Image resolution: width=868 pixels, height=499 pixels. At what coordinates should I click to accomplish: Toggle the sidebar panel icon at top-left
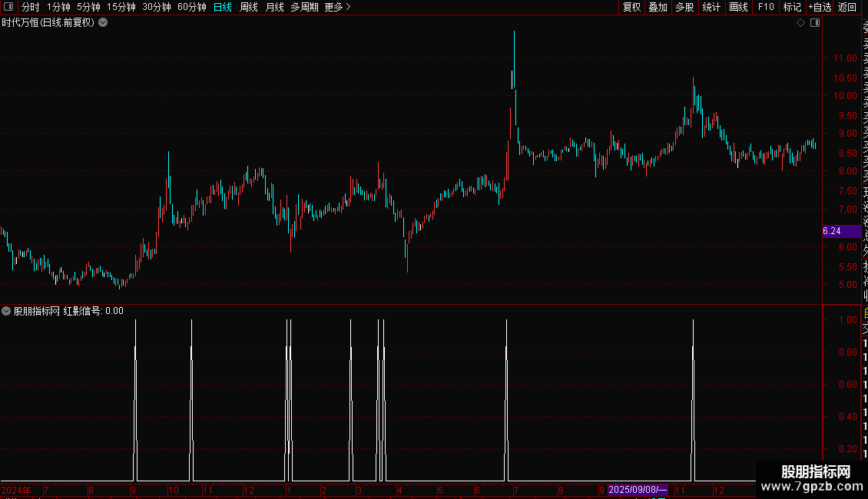coord(8,7)
